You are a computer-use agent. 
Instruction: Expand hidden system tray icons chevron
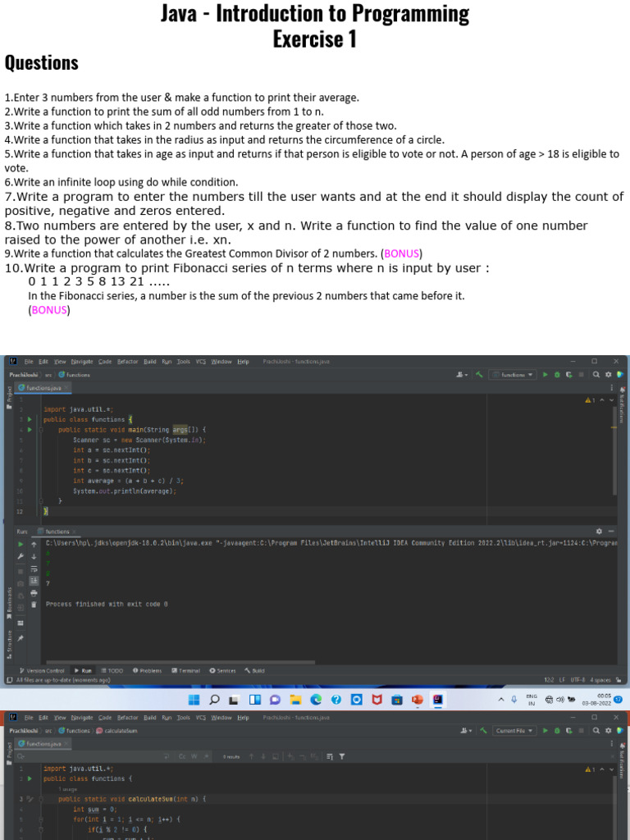(501, 699)
